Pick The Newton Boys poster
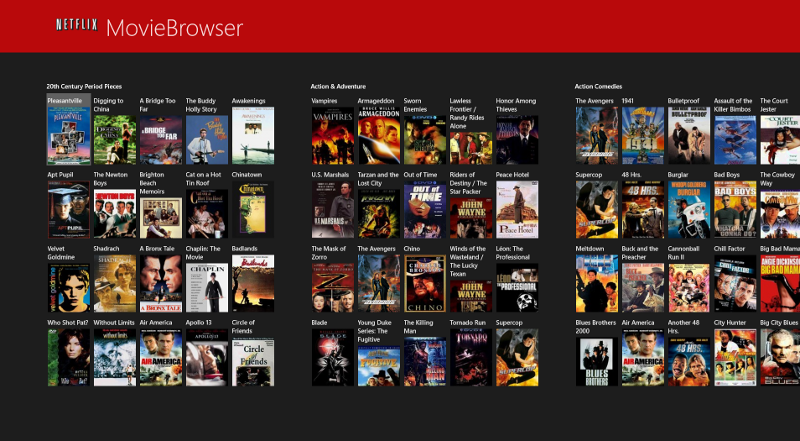The width and height of the screenshot is (800, 441). pos(115,213)
